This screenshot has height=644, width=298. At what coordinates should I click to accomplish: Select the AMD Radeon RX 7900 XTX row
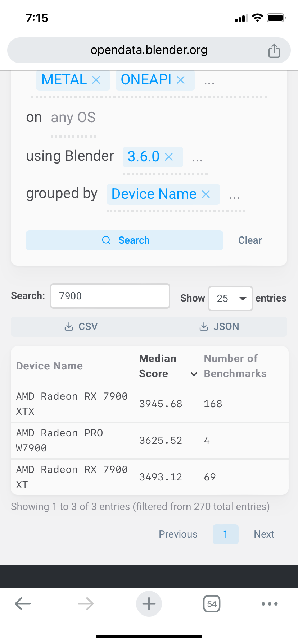tap(150, 404)
